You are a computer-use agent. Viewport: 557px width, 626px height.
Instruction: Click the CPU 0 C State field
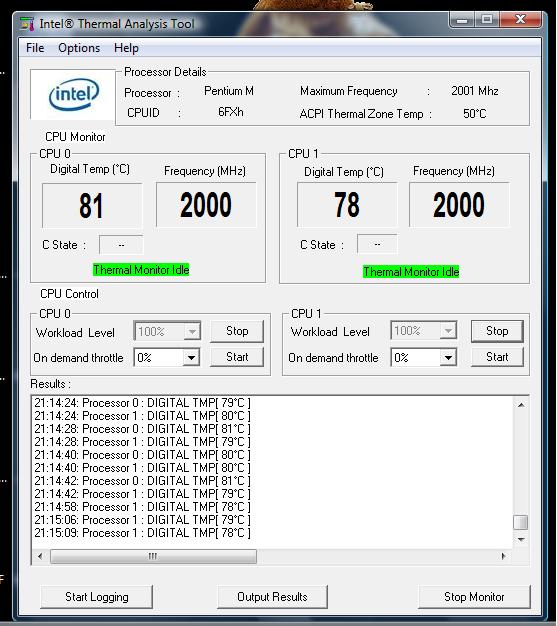pos(121,244)
